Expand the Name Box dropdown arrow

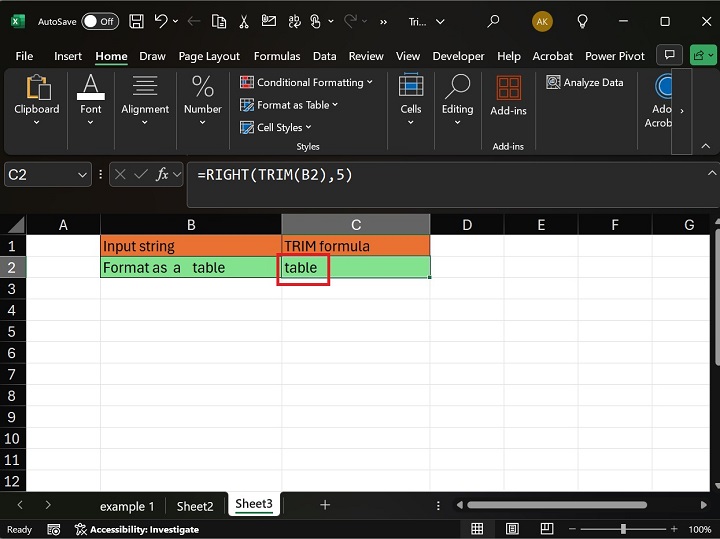click(x=82, y=175)
